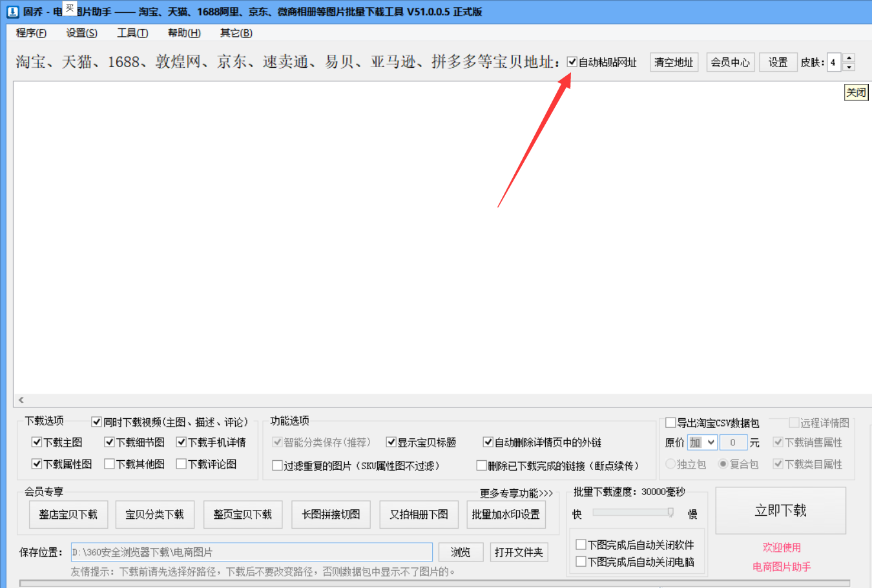Image resolution: width=872 pixels, height=588 pixels.
Task: Enable 下图完成后自动关闭软件 option
Action: pyautogui.click(x=581, y=544)
